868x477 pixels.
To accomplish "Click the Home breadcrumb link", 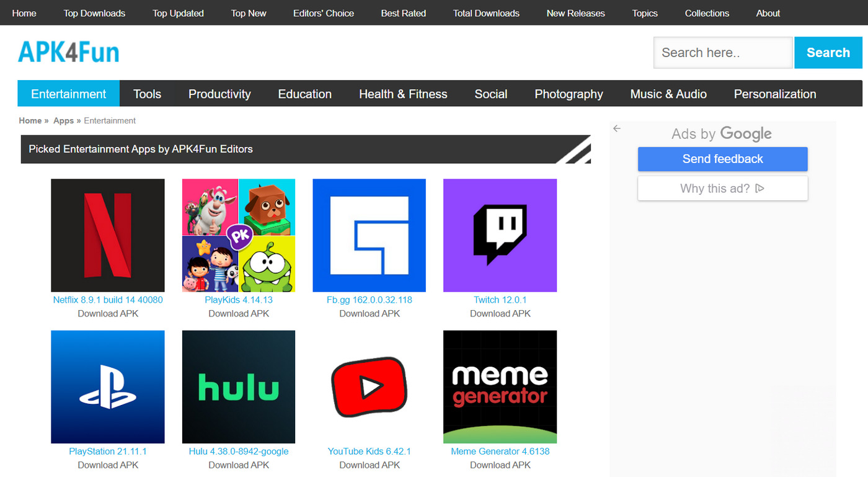I will tap(30, 121).
